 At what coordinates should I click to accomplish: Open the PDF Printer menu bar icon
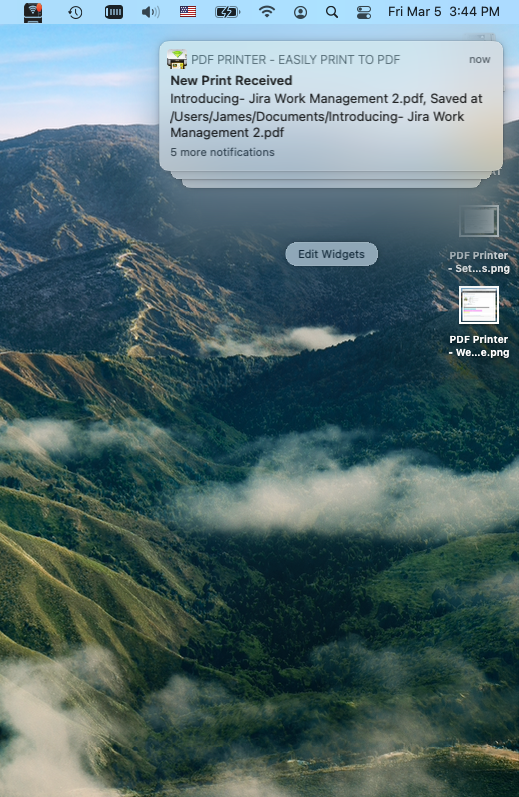click(x=33, y=12)
